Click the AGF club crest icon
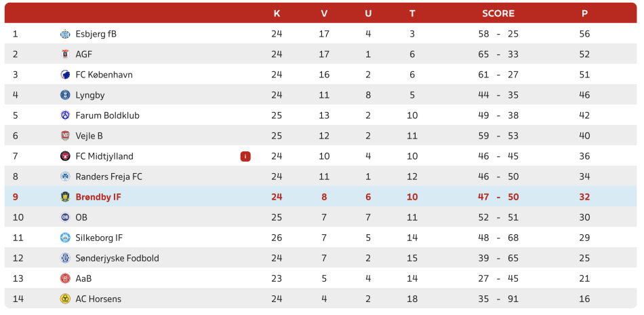 tap(65, 54)
